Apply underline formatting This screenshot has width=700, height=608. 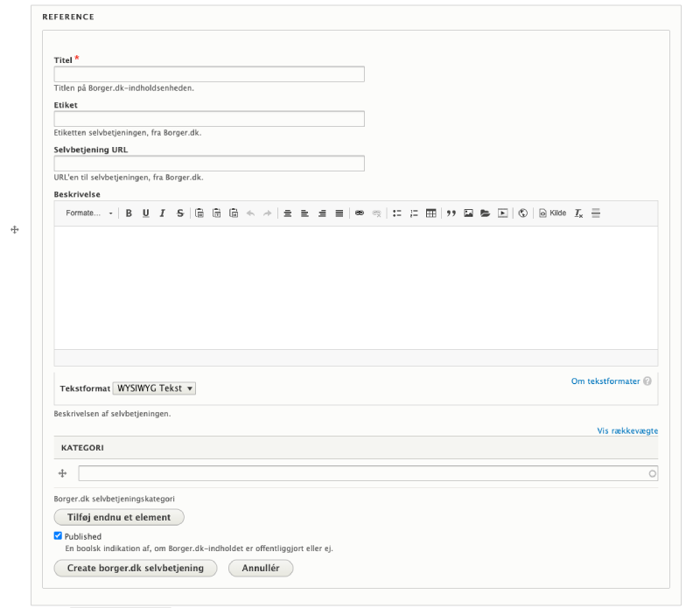[145, 213]
